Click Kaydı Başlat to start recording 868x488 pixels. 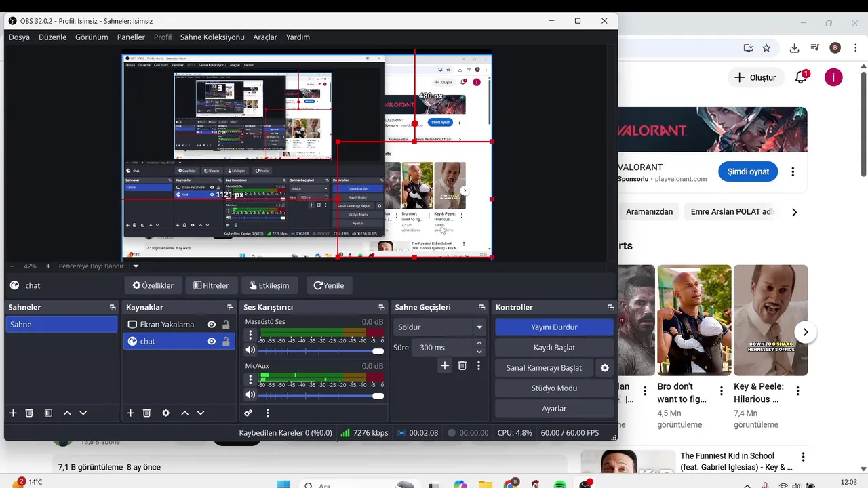point(554,348)
